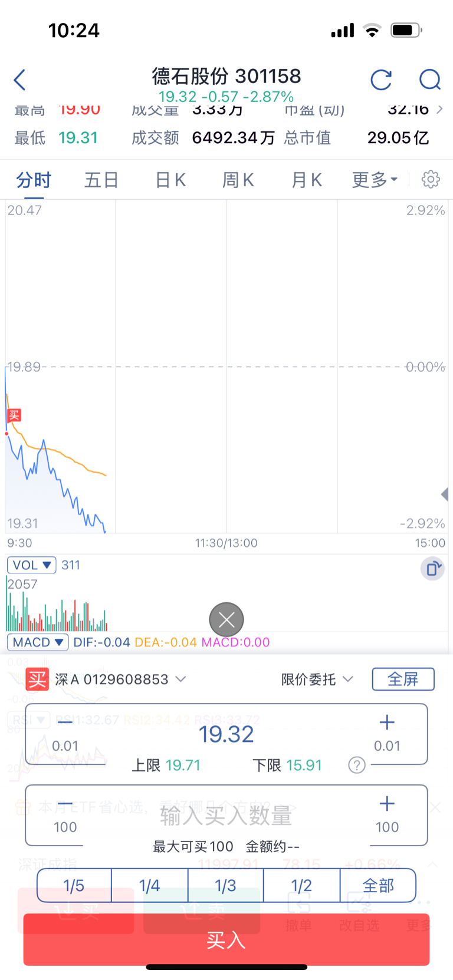
Task: Tap the back arrow icon
Action: pos(19,80)
